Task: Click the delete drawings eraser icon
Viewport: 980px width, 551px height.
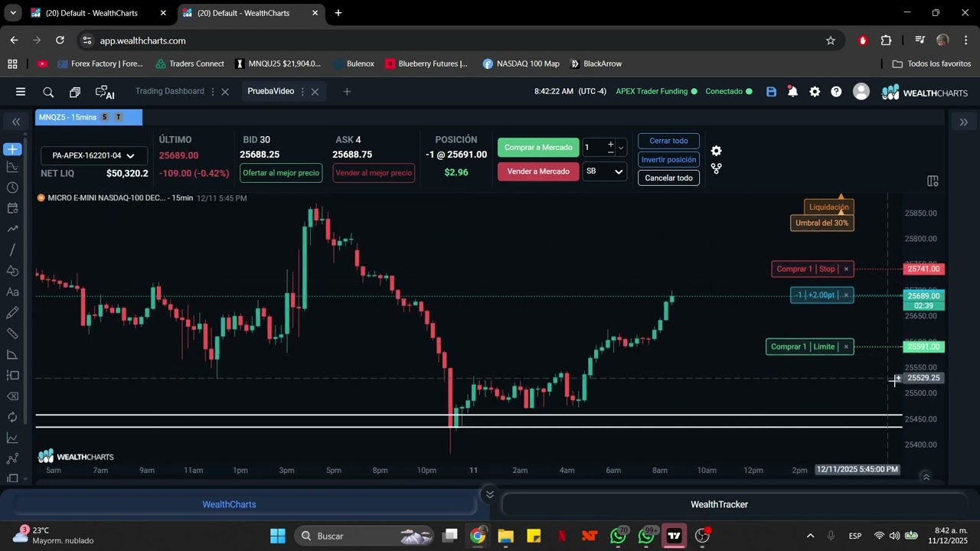Action: point(12,396)
